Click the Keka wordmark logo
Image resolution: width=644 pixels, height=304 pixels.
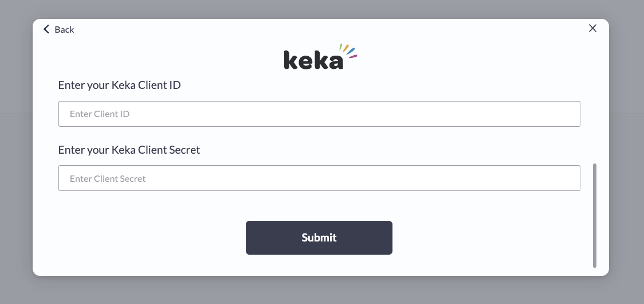click(320, 57)
